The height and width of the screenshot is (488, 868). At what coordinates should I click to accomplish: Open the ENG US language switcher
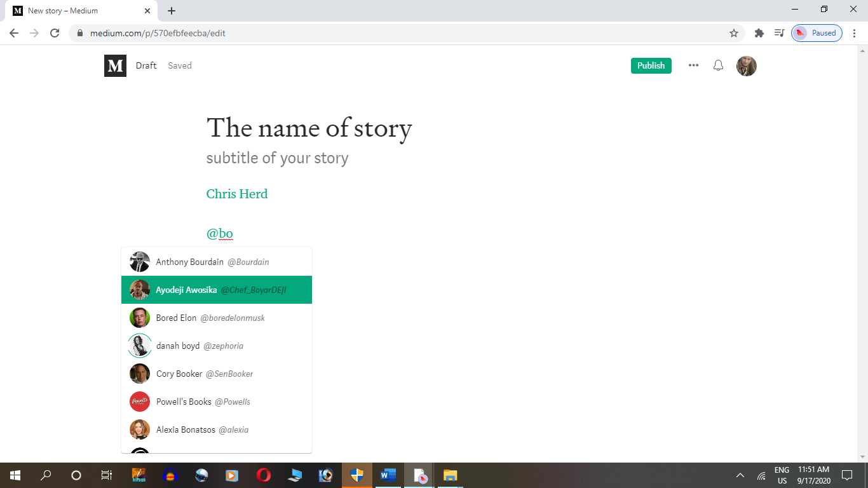[x=782, y=475]
